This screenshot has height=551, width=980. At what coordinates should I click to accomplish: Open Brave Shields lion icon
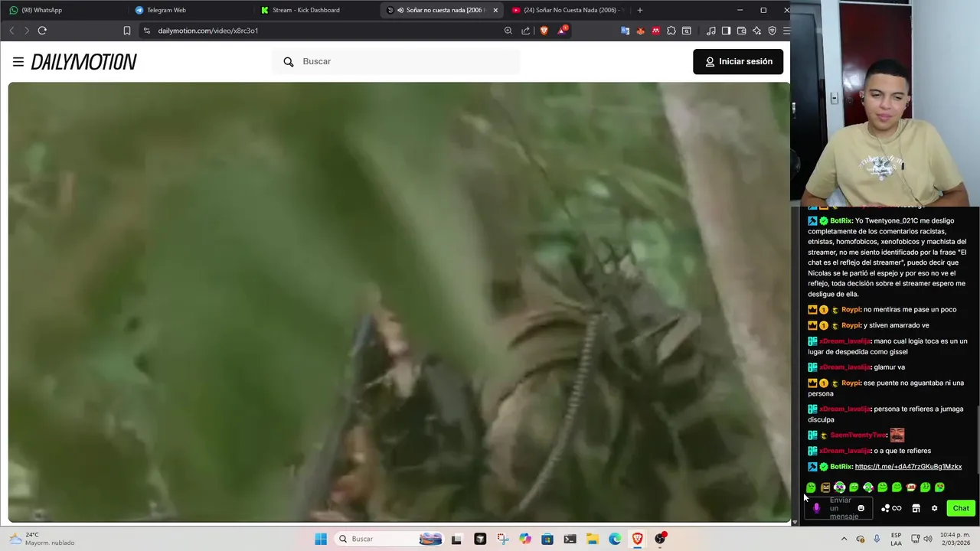click(544, 31)
